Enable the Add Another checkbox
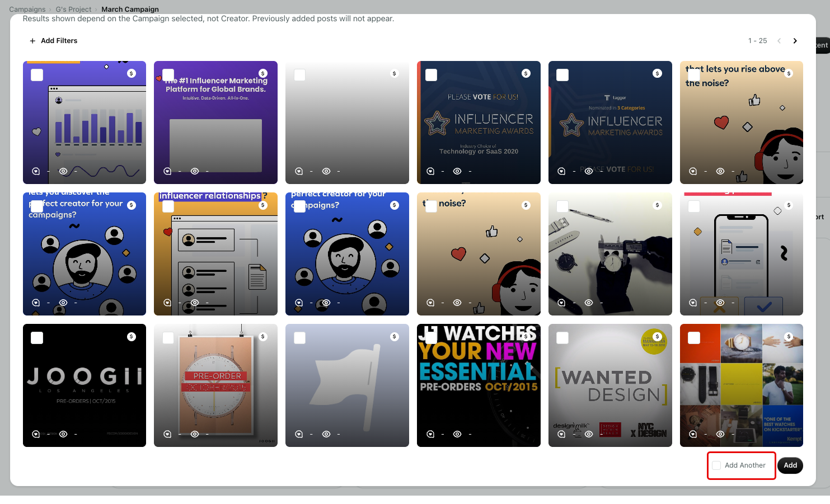The width and height of the screenshot is (830, 504). point(716,465)
